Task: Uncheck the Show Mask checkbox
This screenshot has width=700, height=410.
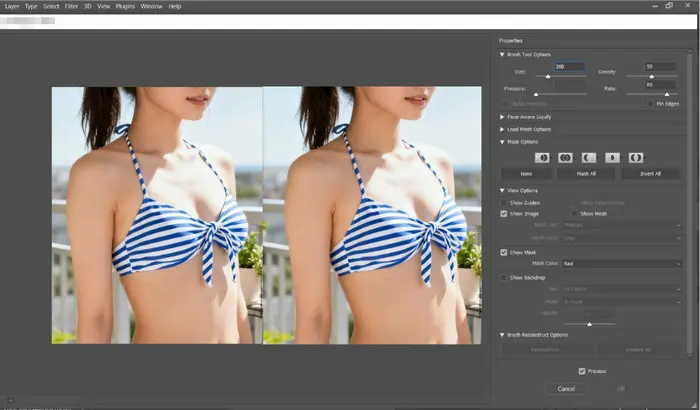Action: [504, 252]
